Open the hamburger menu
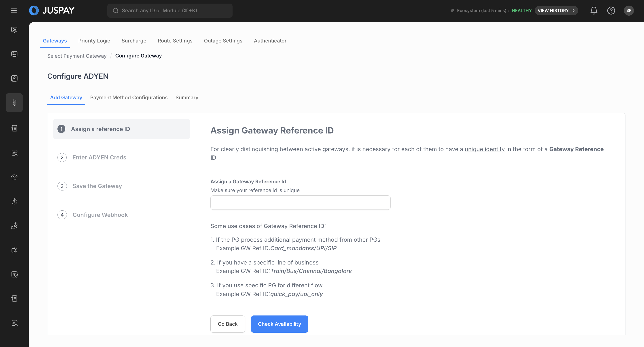Viewport: 644px width, 347px height. coord(14,11)
